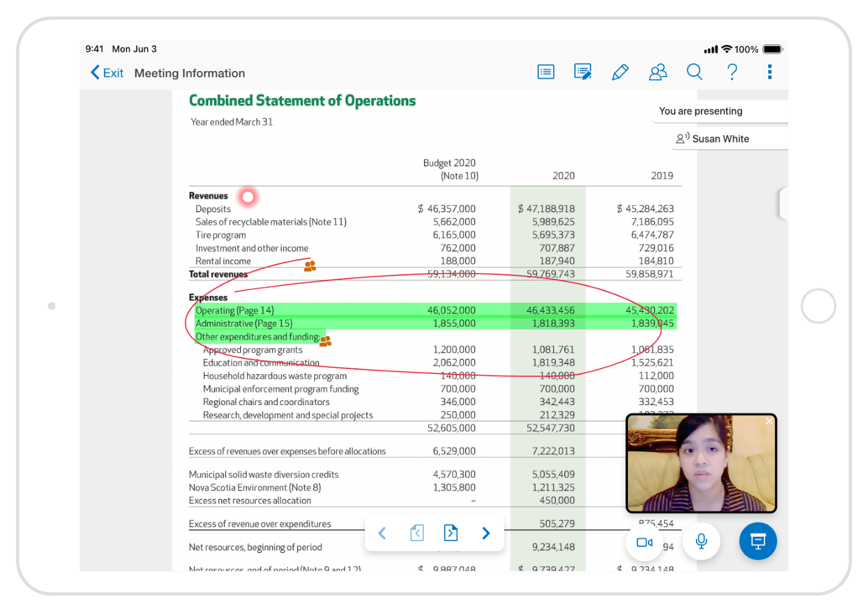Screen dimensions: 868x612
Task: Close the presenter video thumbnail
Action: pyautogui.click(x=769, y=422)
